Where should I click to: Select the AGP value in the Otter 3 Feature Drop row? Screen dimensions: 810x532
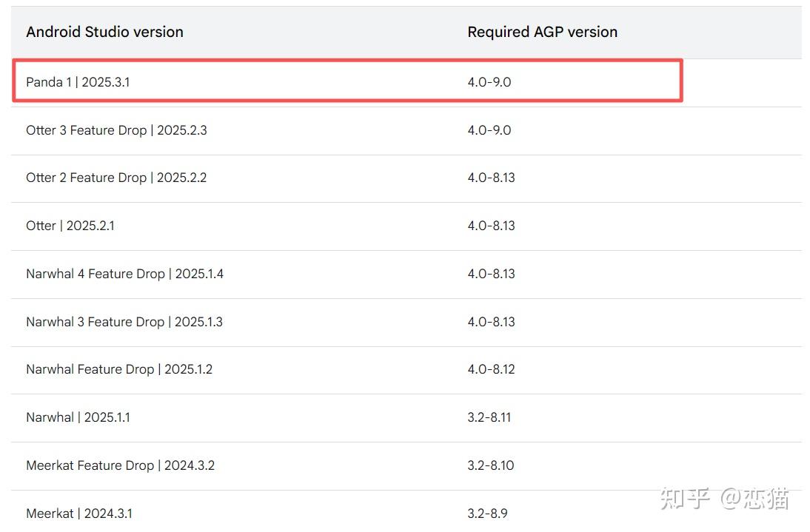click(489, 130)
